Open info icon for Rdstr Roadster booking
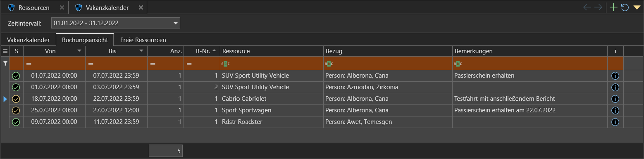This screenshot has width=644, height=159. (615, 122)
